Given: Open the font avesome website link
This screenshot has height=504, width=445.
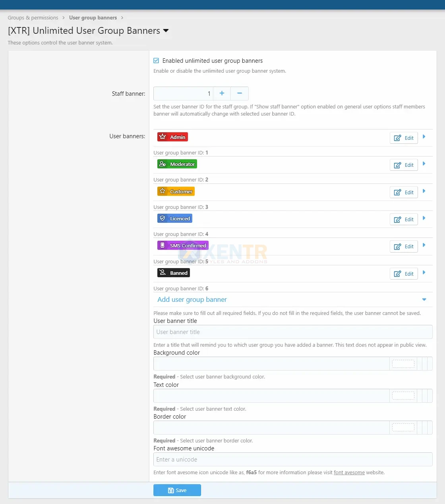Looking at the screenshot, I should point(349,473).
